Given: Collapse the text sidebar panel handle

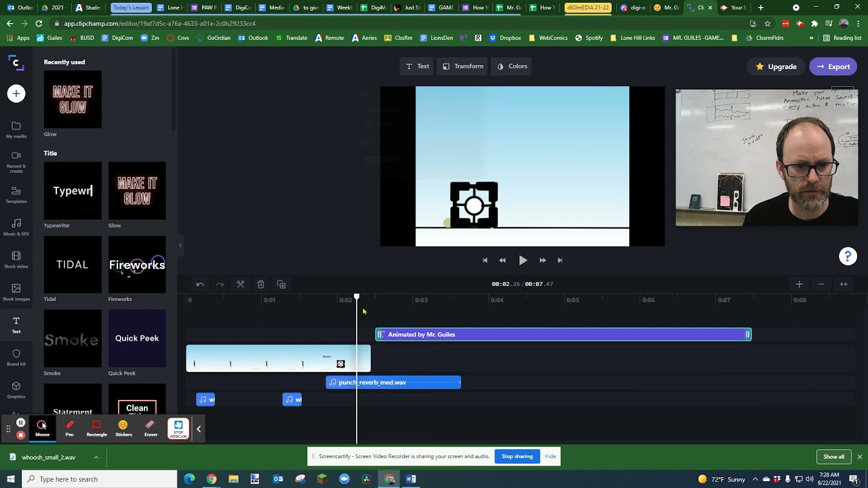Looking at the screenshot, I should (x=180, y=245).
